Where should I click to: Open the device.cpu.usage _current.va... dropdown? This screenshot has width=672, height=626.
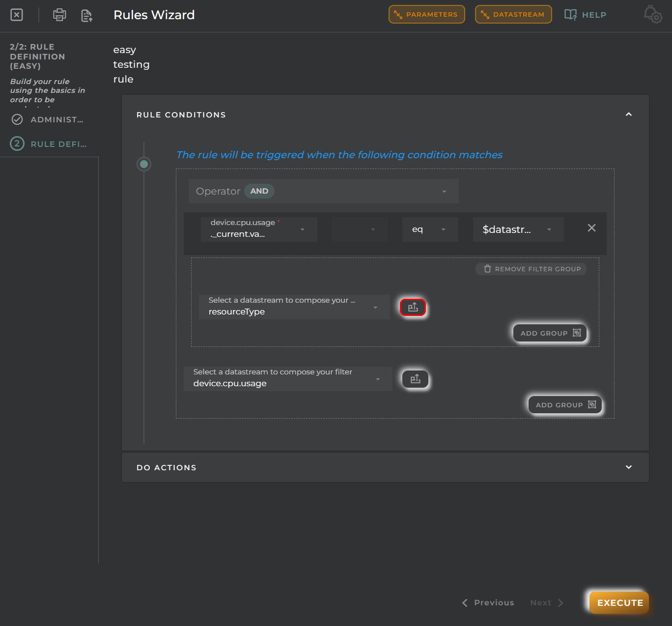coord(259,229)
